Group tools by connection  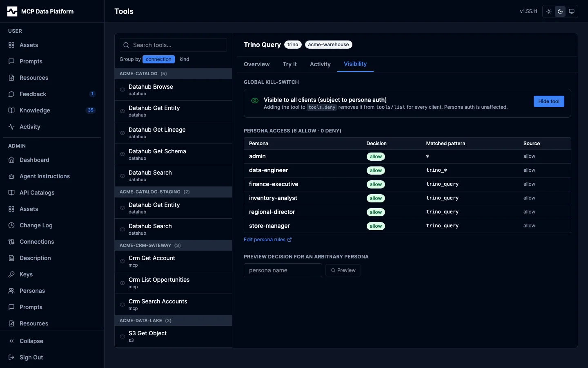(x=158, y=59)
